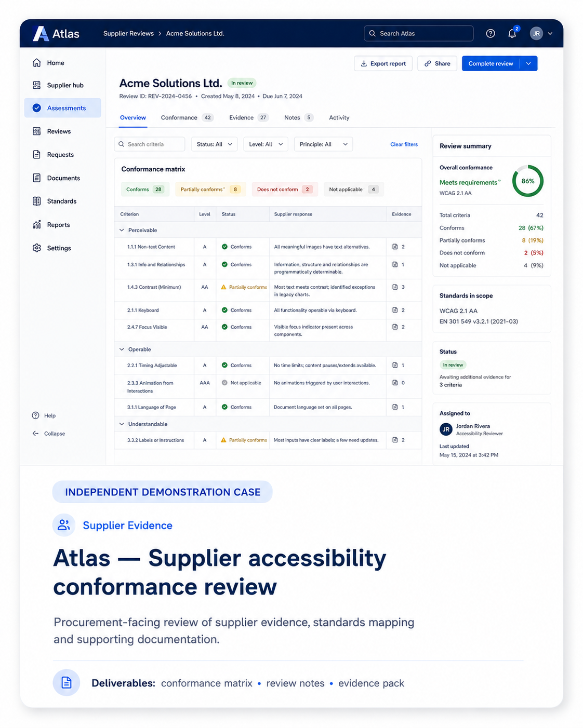Click Export report button

(383, 63)
